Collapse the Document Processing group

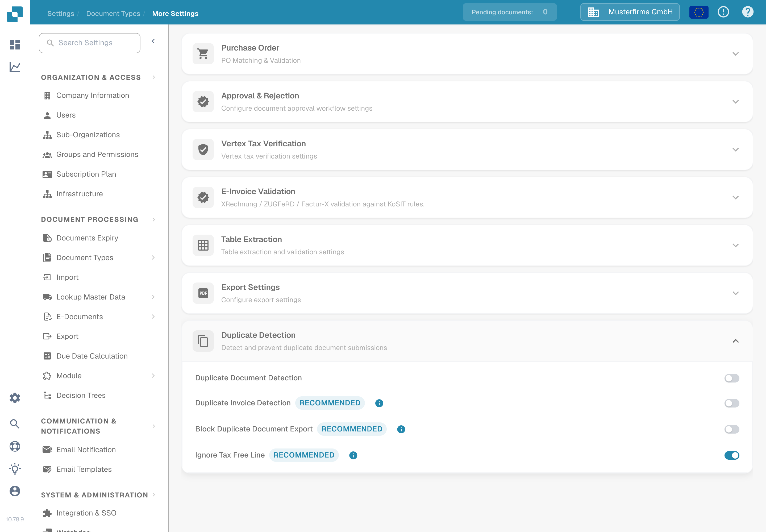(154, 219)
